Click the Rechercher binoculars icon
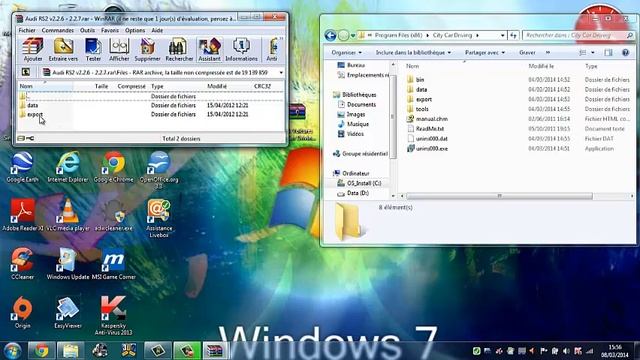 179,49
